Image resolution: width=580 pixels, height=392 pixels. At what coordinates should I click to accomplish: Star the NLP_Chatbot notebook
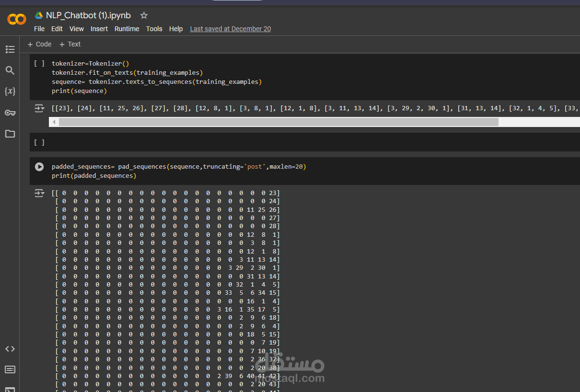144,15
